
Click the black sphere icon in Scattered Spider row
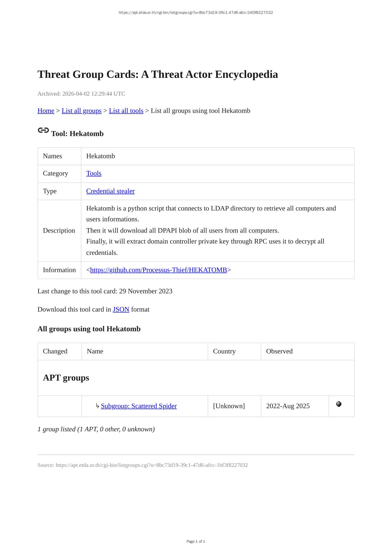[x=339, y=404]
